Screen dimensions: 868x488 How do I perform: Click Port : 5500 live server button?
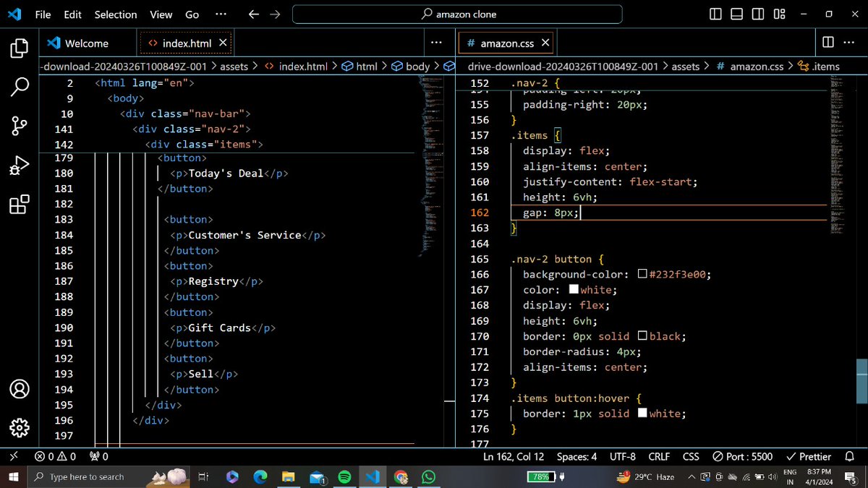(742, 456)
